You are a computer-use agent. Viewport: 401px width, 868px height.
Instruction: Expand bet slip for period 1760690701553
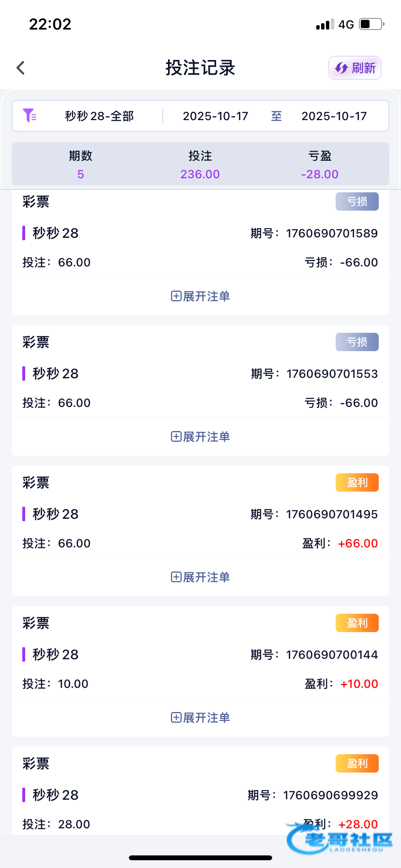click(x=200, y=436)
